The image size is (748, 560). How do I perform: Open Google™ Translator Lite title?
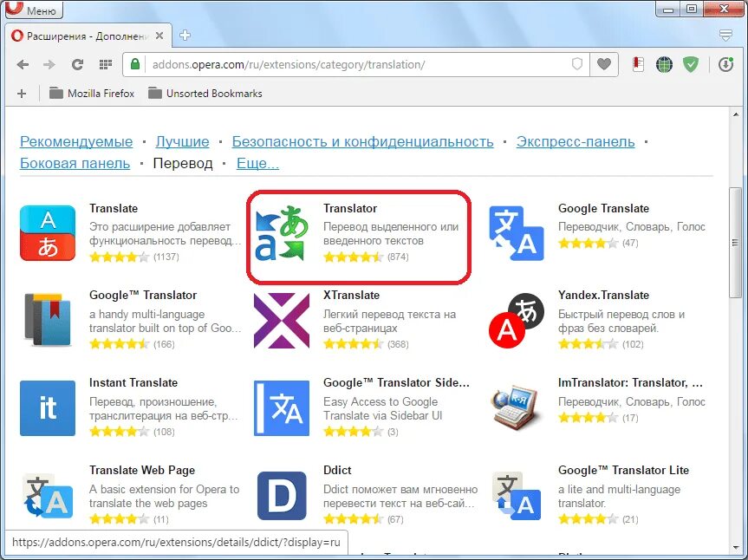pos(623,471)
